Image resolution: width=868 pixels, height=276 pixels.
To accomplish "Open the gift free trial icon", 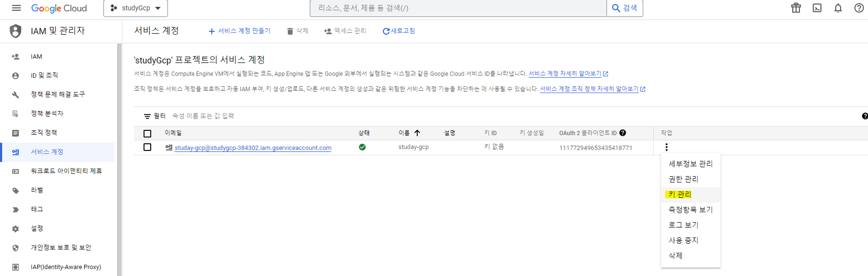I will pyautogui.click(x=796, y=8).
